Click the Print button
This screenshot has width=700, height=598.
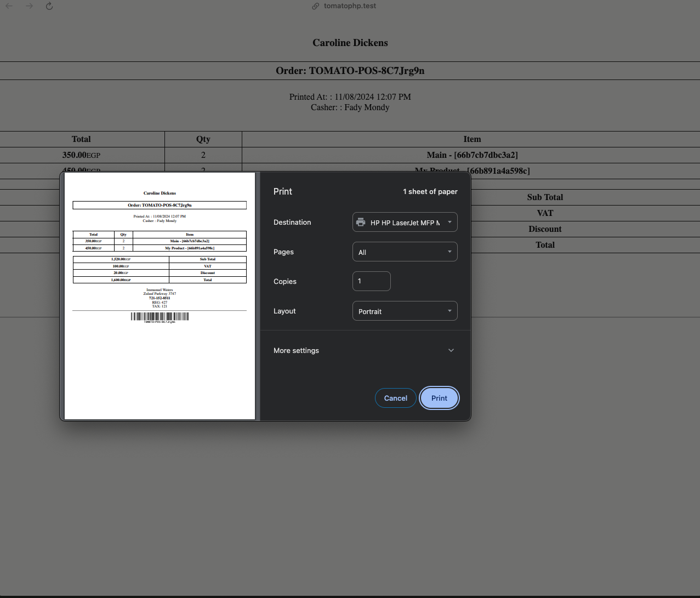click(439, 398)
